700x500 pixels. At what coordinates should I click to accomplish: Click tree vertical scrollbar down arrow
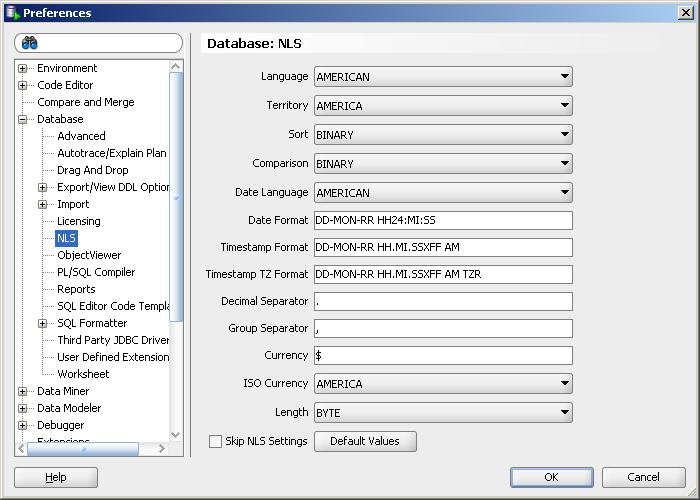tap(176, 435)
